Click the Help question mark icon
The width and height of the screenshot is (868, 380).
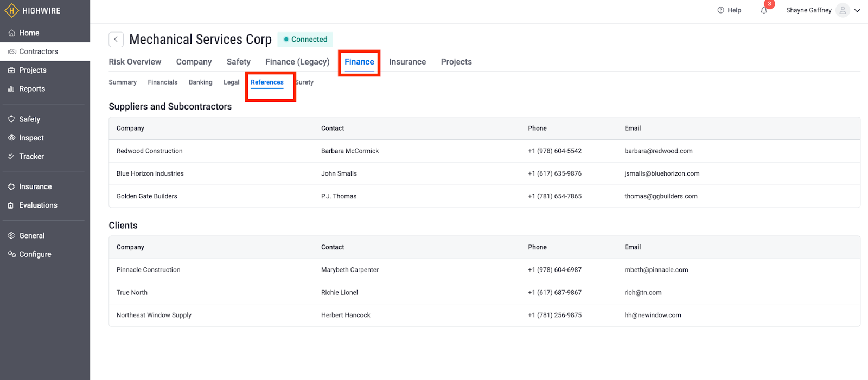point(720,10)
